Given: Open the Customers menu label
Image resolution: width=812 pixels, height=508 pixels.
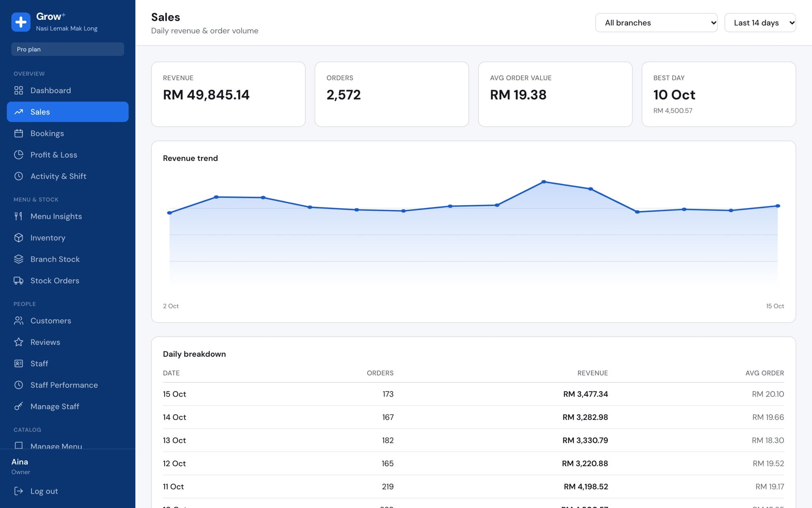Looking at the screenshot, I should point(51,321).
